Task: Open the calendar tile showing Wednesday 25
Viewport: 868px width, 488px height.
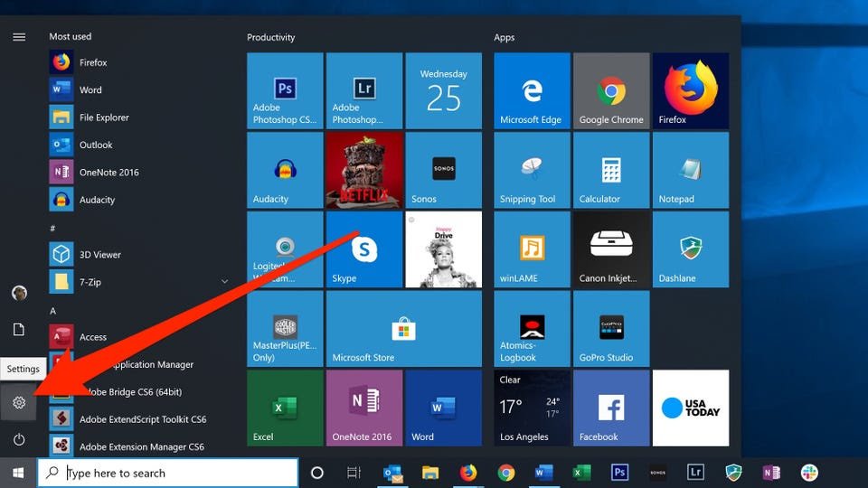Action: pyautogui.click(x=443, y=90)
